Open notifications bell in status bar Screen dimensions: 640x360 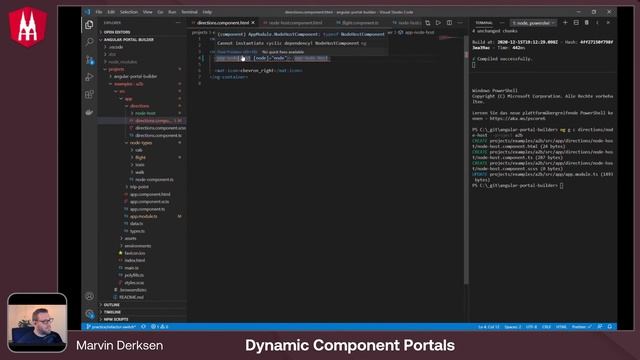[610, 327]
